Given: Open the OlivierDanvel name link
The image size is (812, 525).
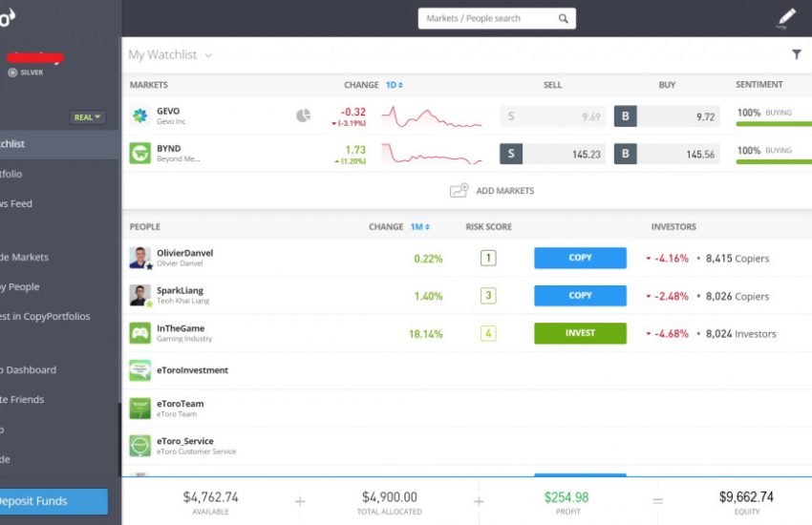Looking at the screenshot, I should (185, 253).
